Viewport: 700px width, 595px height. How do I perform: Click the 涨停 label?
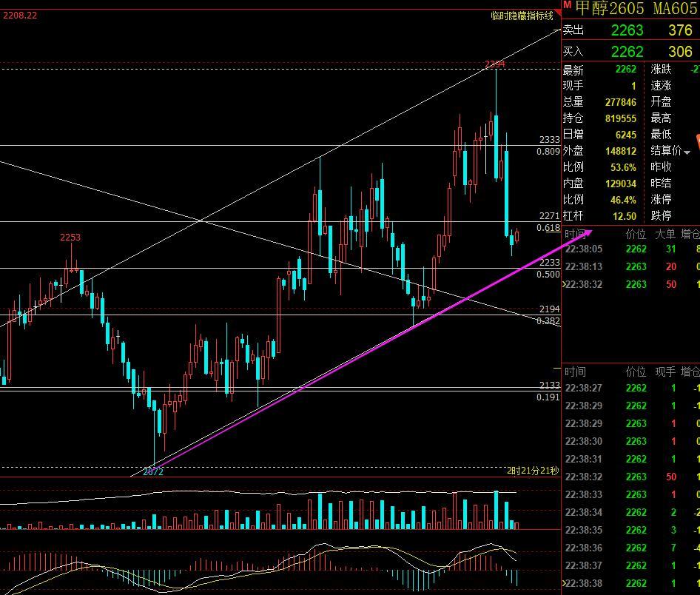click(661, 200)
